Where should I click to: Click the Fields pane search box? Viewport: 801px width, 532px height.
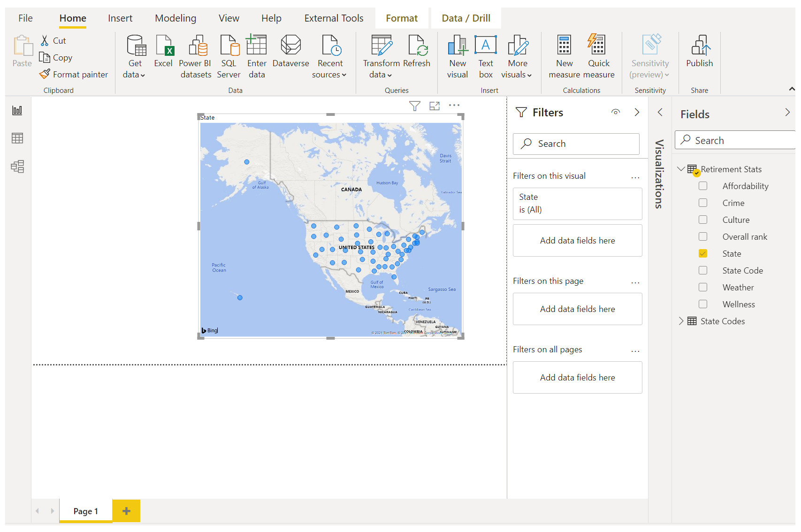click(735, 140)
